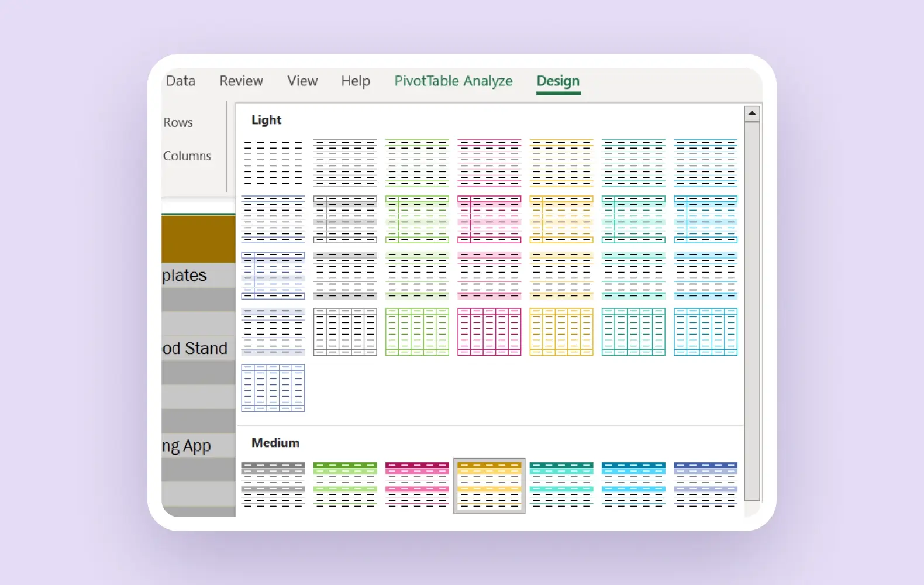924x585 pixels.
Task: Pick the green simple-lines Light style
Action: tap(418, 163)
